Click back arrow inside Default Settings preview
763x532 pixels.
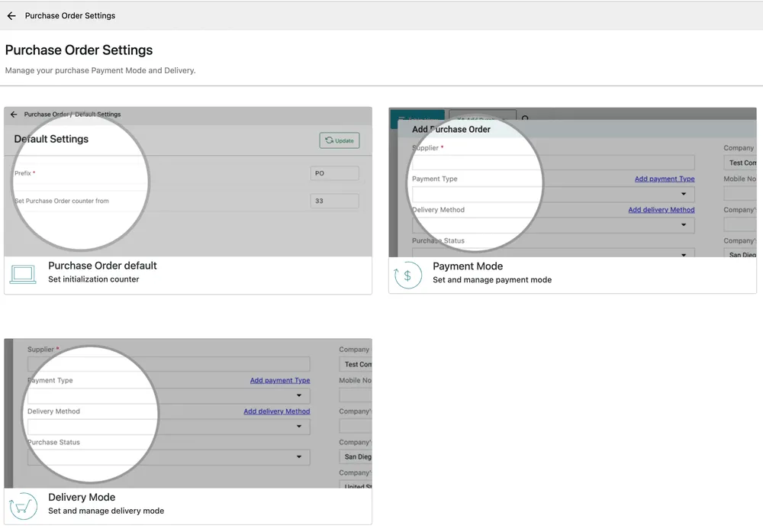click(14, 114)
